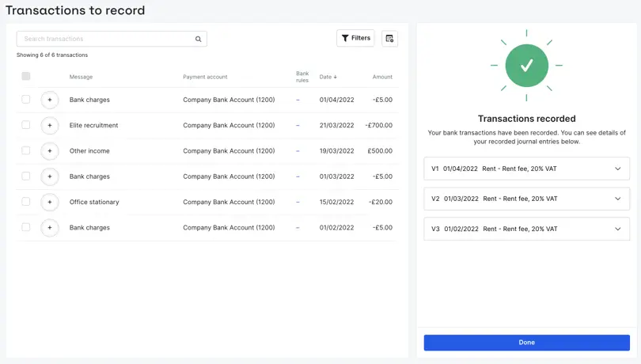Check the Other income transaction checkbox

pos(26,150)
